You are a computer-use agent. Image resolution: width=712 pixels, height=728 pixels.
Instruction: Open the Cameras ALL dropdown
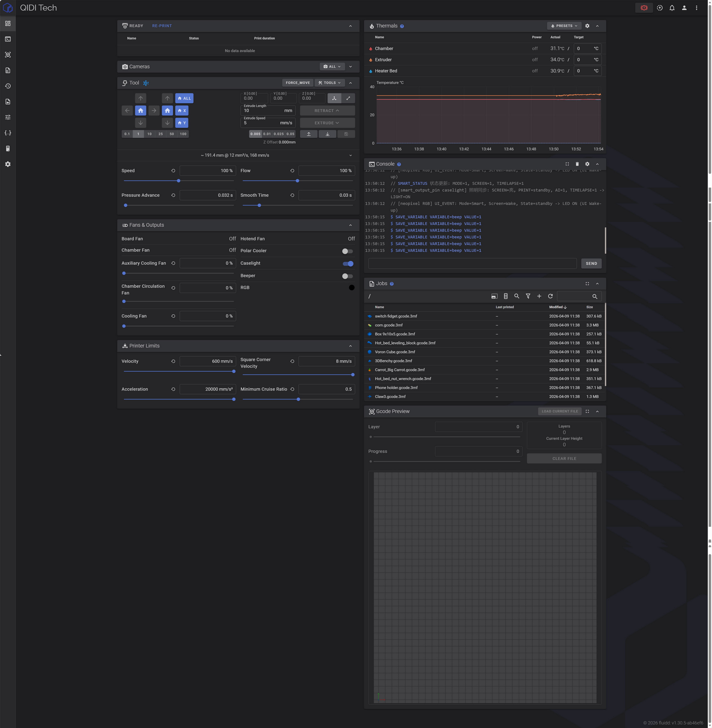click(x=332, y=67)
